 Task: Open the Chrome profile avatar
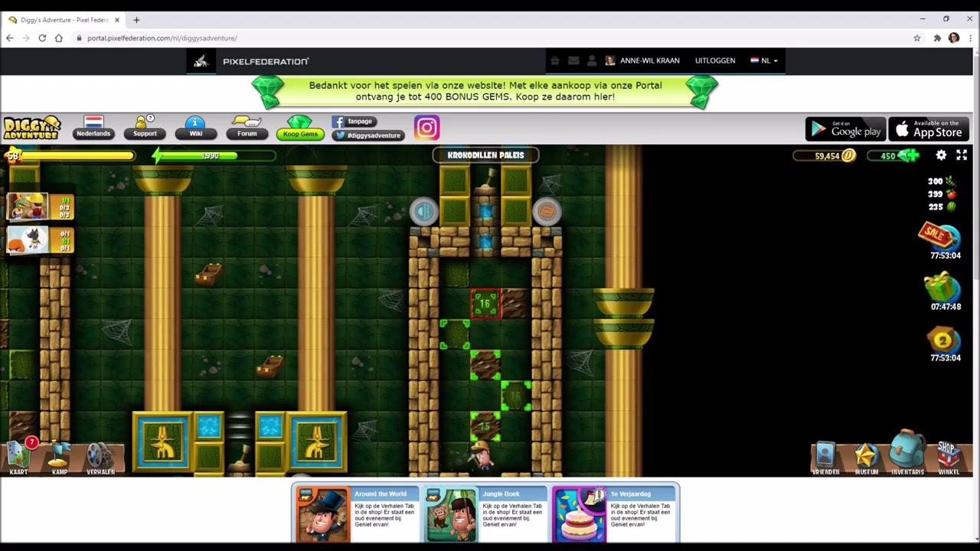tap(954, 38)
